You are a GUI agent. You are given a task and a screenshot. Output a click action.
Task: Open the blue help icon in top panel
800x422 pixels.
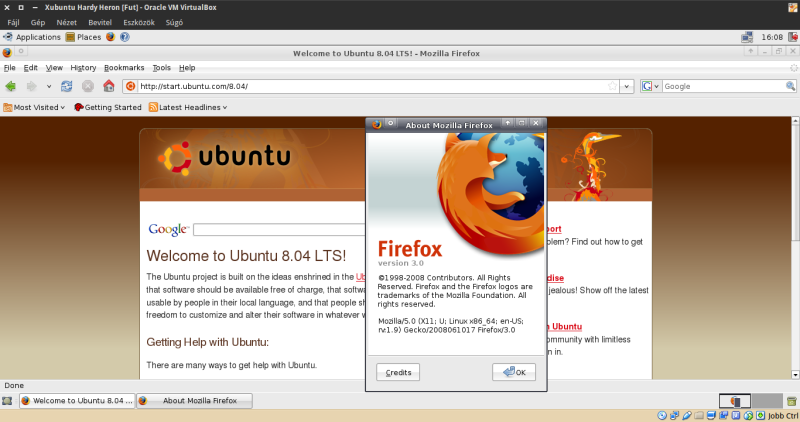(124, 37)
